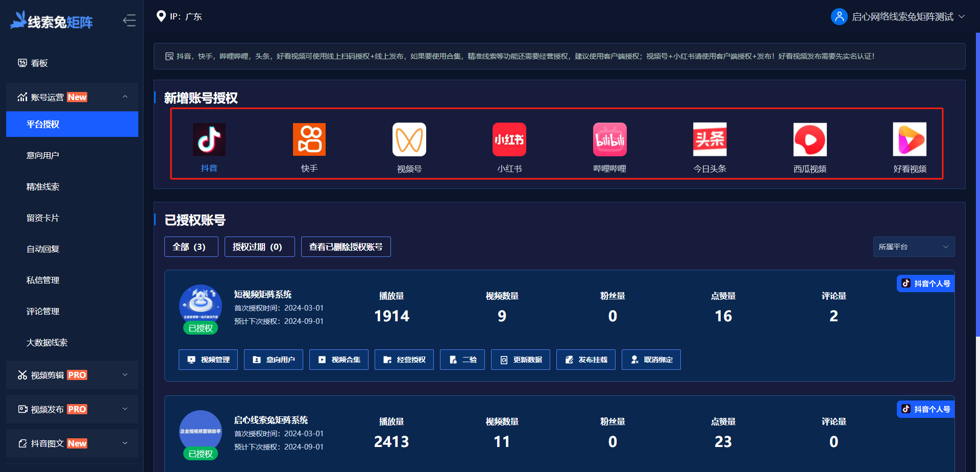
Task: Click the notice icon in announcement bar
Action: coord(169,56)
